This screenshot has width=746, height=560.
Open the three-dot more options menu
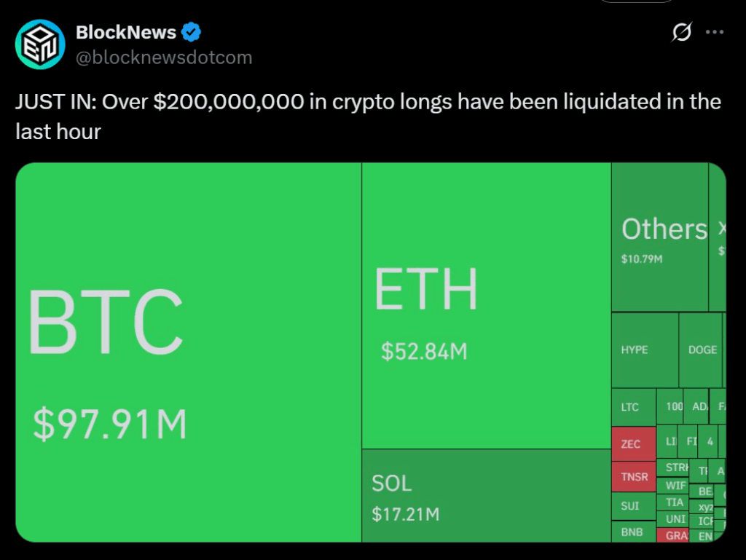coord(716,33)
